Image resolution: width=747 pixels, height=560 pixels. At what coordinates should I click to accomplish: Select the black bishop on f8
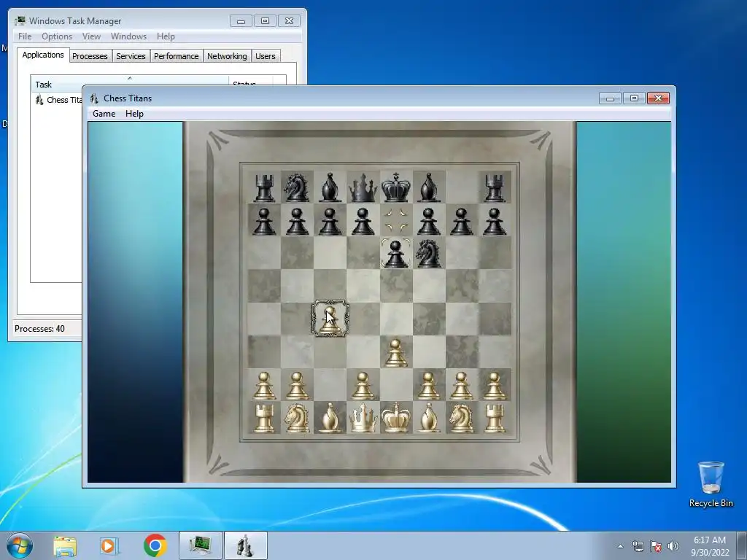(x=429, y=187)
